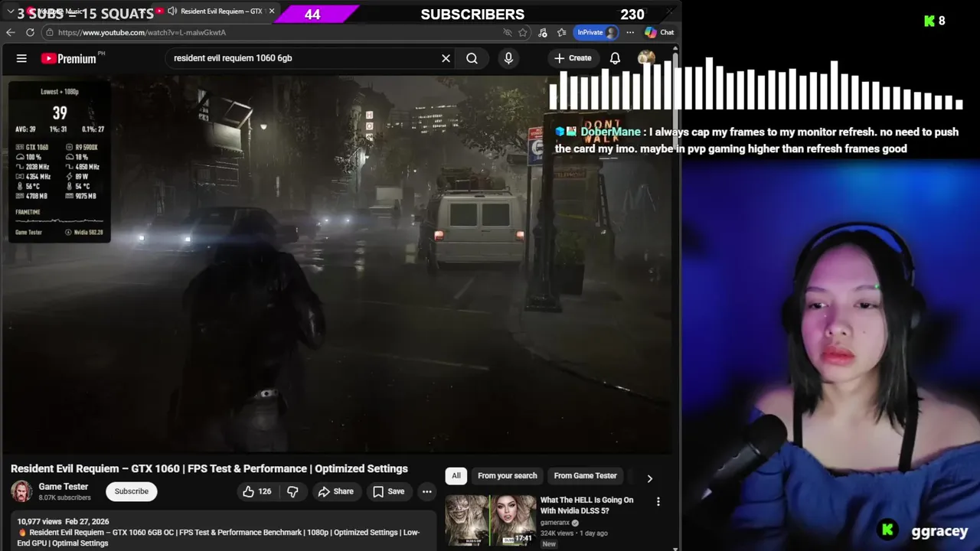Screen dimensions: 980x551
Task: Click the '10,977 views Feb 27, 2026' text
Action: pos(63,521)
